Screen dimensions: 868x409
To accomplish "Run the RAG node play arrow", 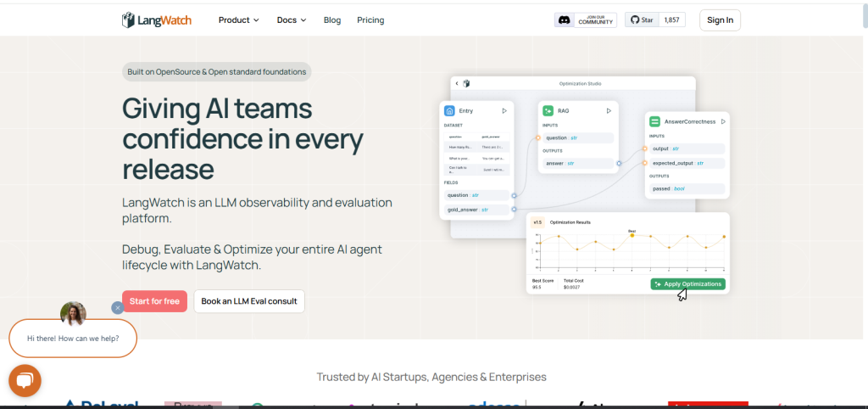I will pyautogui.click(x=609, y=111).
